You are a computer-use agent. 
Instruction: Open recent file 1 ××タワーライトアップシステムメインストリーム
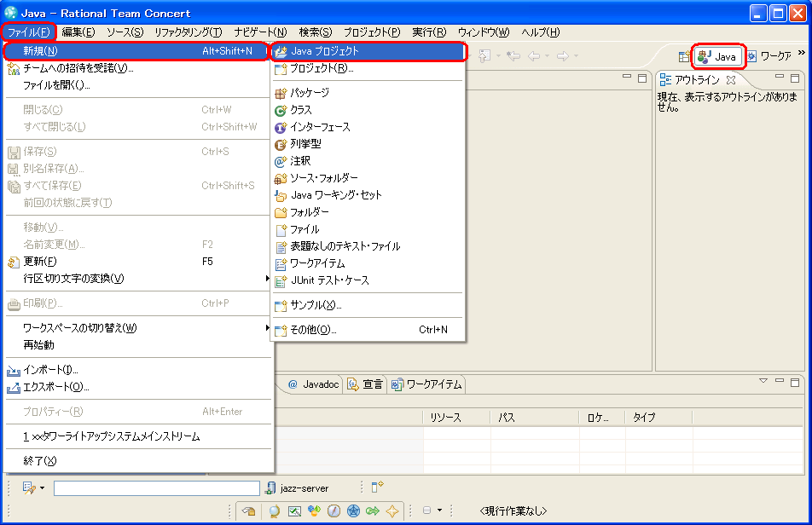(138, 436)
